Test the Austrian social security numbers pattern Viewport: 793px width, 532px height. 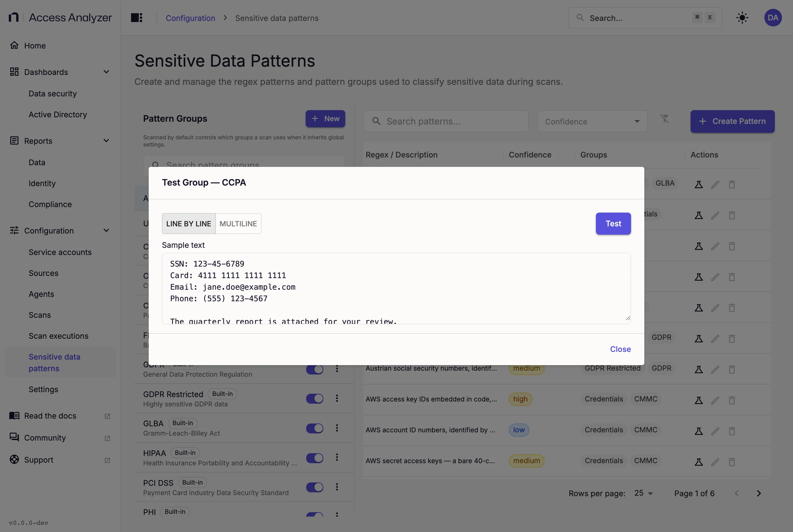699,369
